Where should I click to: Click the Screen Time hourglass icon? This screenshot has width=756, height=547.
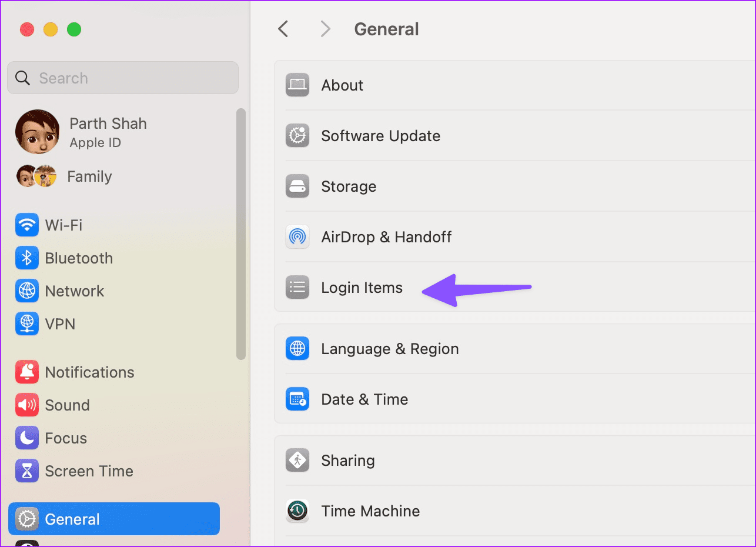coord(27,471)
